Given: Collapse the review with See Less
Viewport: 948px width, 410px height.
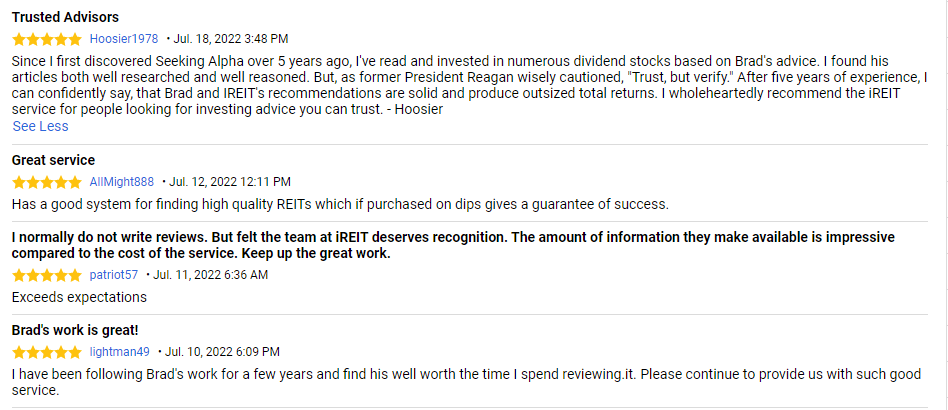Looking at the screenshot, I should click(40, 126).
